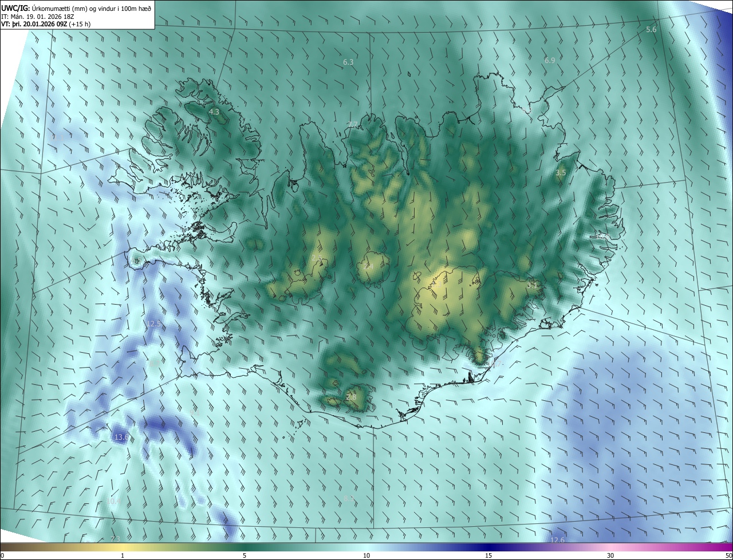Click the 'VT: þri. 20.01.2026 09Z (+15 h)' line

46,24
